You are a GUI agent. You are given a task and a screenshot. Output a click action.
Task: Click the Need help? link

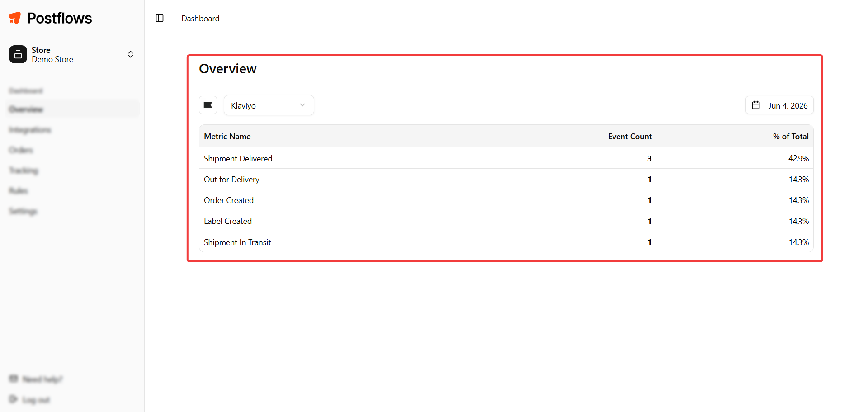pos(42,379)
